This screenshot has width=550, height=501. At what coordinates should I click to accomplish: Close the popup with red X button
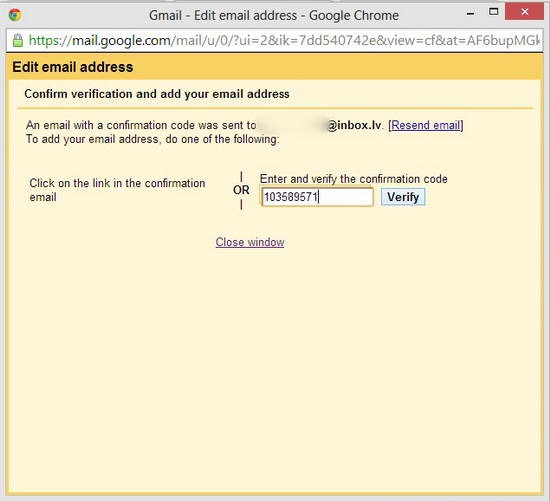tap(524, 12)
